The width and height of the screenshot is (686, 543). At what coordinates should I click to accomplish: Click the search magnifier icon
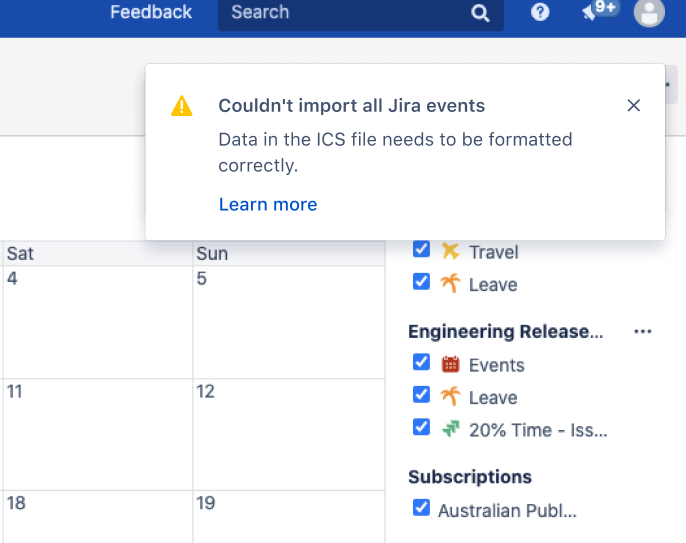point(480,13)
